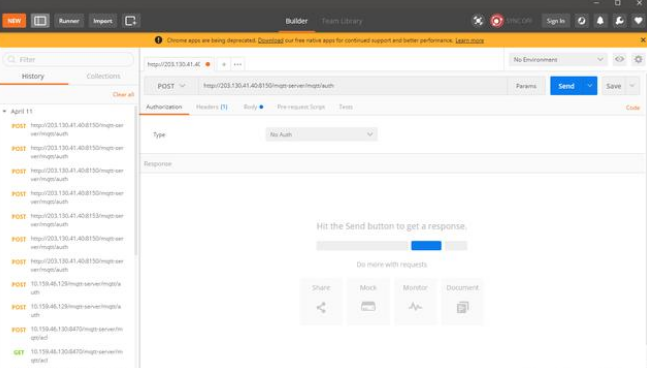Image resolution: width=647 pixels, height=368 pixels.
Task: Toggle the sidebar layout icon
Action: (x=40, y=21)
